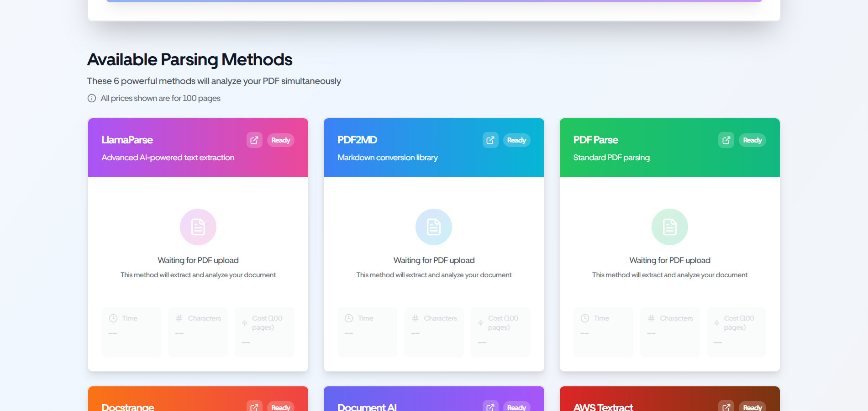Click the Available Parsing Methods heading

coord(190,59)
